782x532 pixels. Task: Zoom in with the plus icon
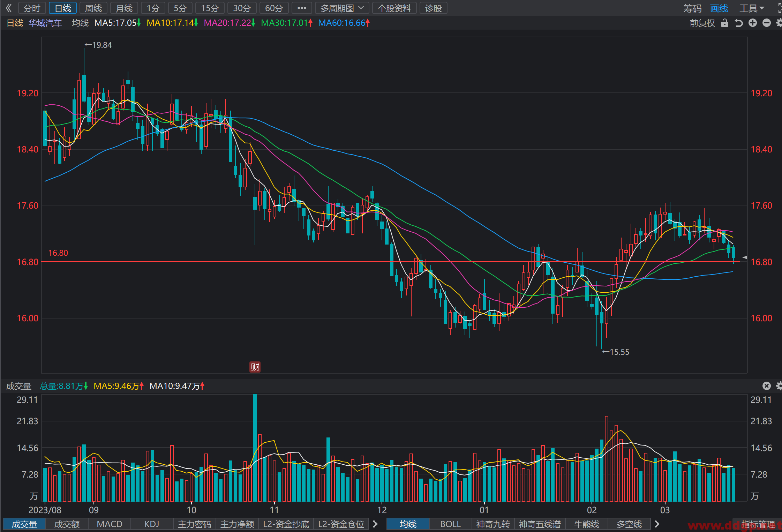pos(753,23)
